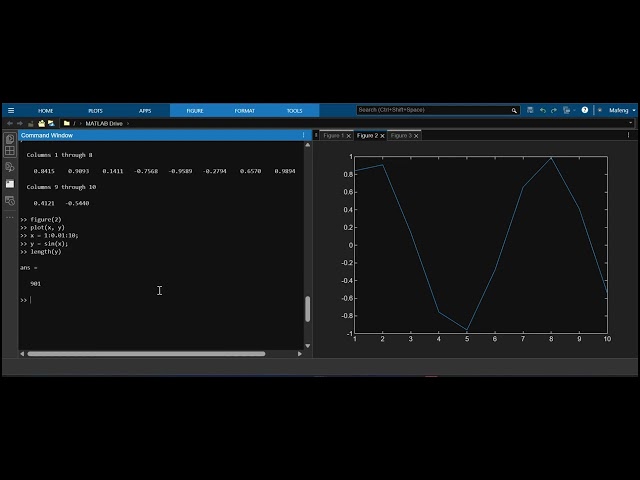Switch to the FORMAT tab
Screen dimensions: 640x480
(x=244, y=111)
